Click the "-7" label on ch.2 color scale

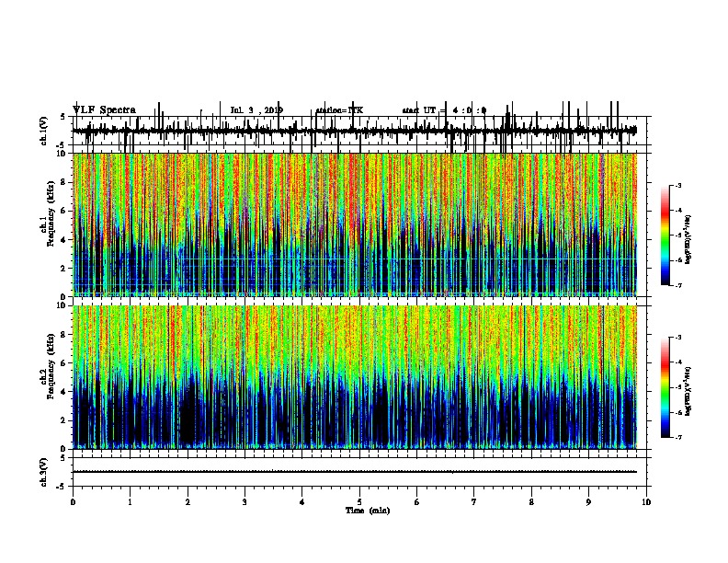[677, 437]
